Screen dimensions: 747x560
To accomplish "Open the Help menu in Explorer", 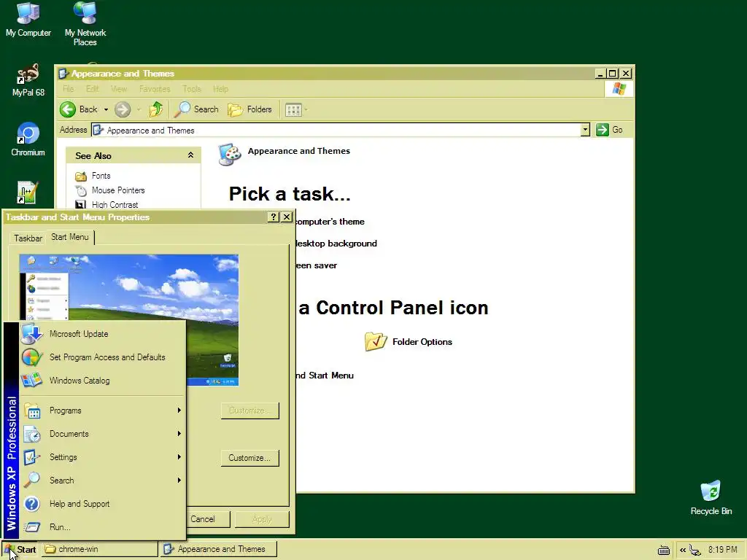I will [220, 89].
